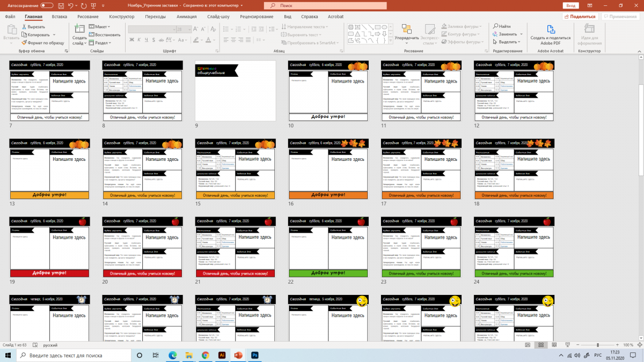Open Illustrator from the taskbar
Viewport: 644px width, 362px height.
222,355
